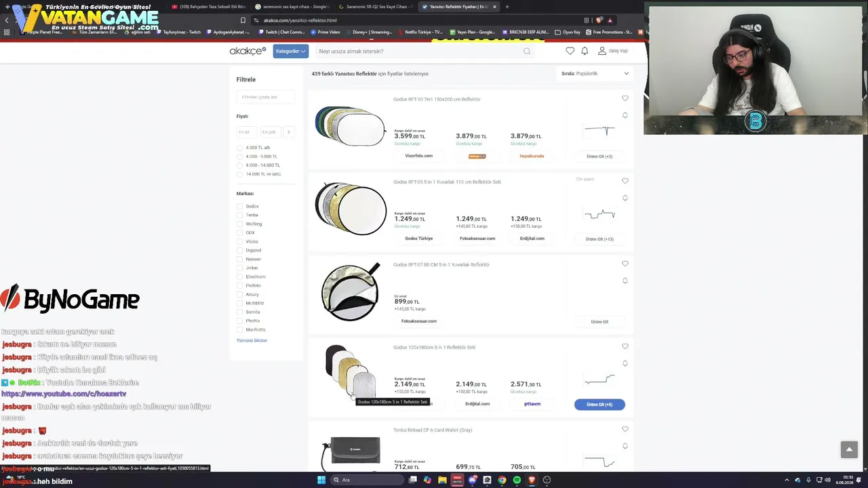
Task: Set price alarm for Temba Reload CF 6 Card Wallet
Action: 625,446
